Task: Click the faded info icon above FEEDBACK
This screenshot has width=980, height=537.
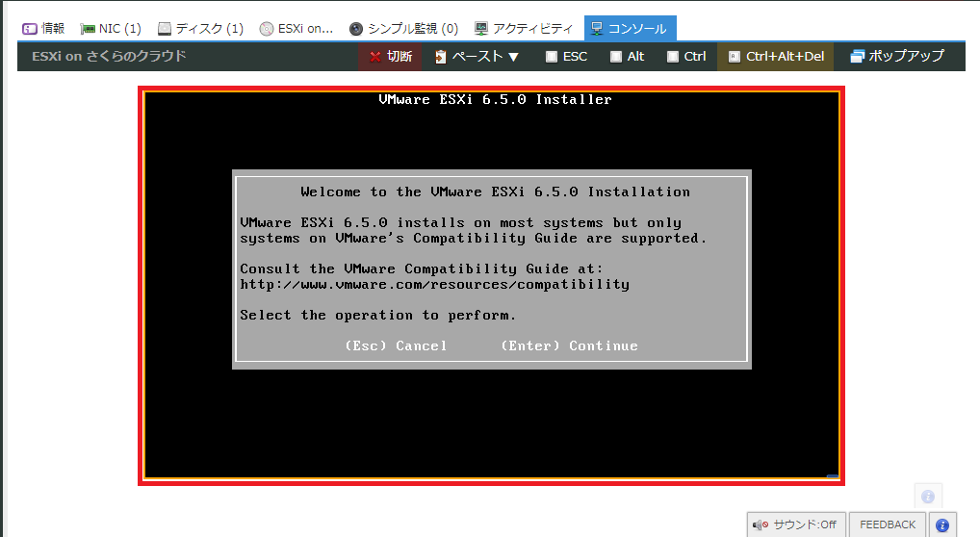Action: (928, 497)
